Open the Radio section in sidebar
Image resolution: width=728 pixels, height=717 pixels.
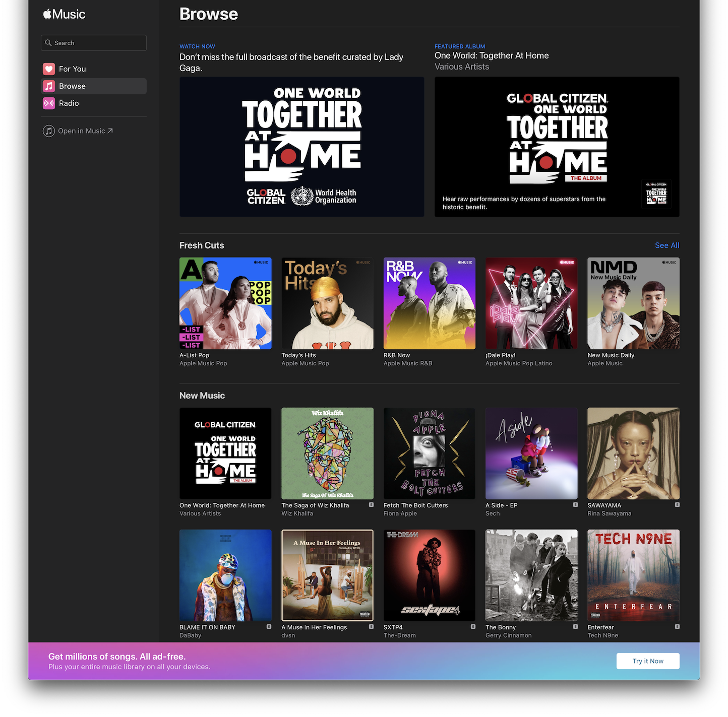[69, 103]
